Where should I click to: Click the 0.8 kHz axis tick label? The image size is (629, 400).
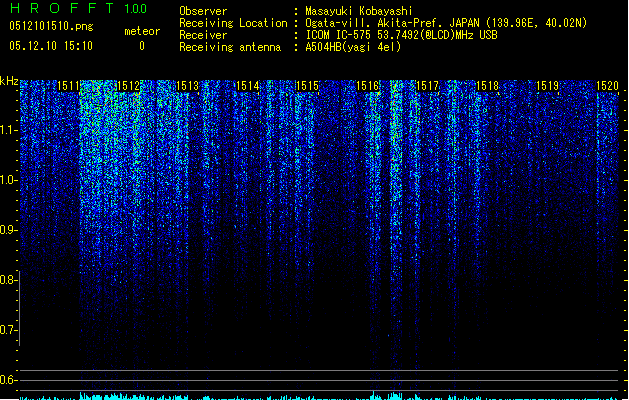pyautogui.click(x=8, y=280)
